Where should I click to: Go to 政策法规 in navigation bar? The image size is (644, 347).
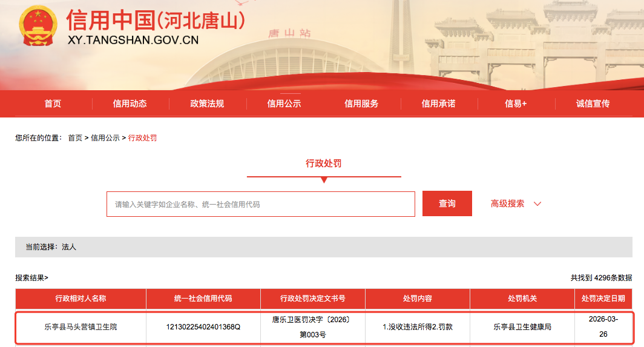(x=207, y=104)
